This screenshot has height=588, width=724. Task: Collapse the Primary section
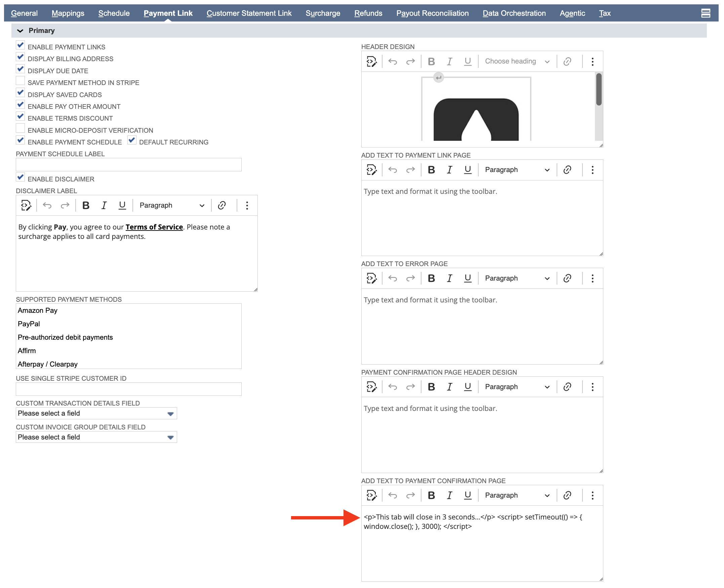tap(20, 31)
